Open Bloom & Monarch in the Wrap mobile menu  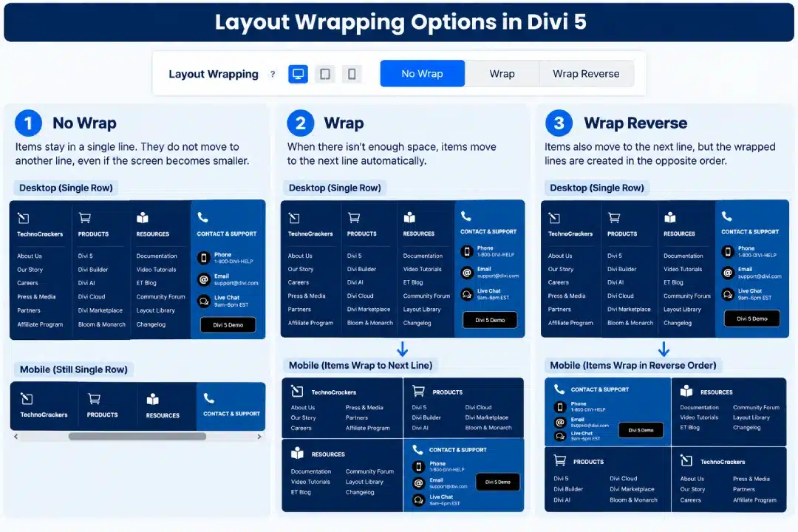(x=488, y=428)
